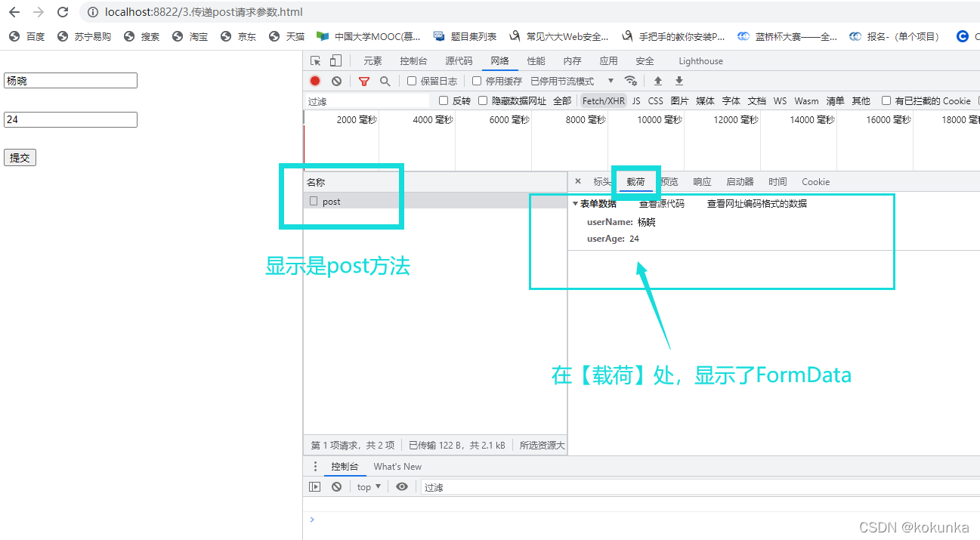Check the checkbox next to the post request
This screenshot has width=980, height=540.
coord(314,201)
